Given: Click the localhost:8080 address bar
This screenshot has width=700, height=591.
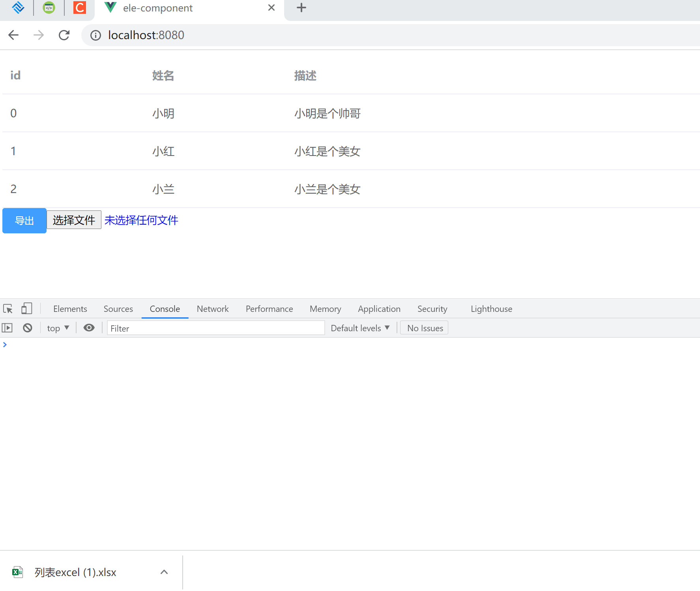Looking at the screenshot, I should pos(391,35).
